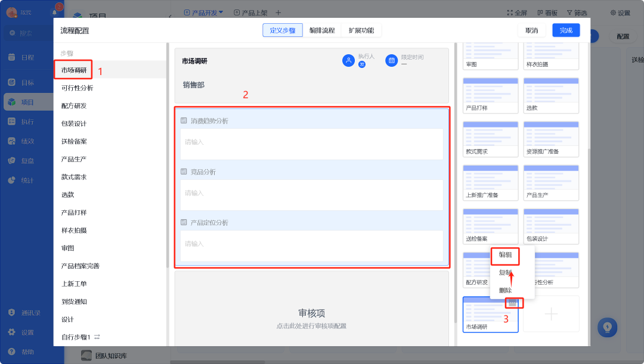Choose 复制 from the context menu
The width and height of the screenshot is (644, 364).
coord(505,272)
